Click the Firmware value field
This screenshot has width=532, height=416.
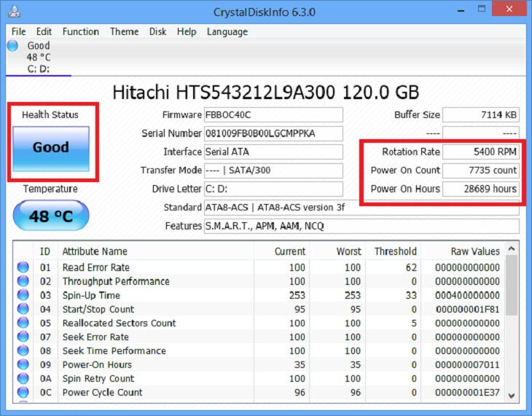[273, 115]
